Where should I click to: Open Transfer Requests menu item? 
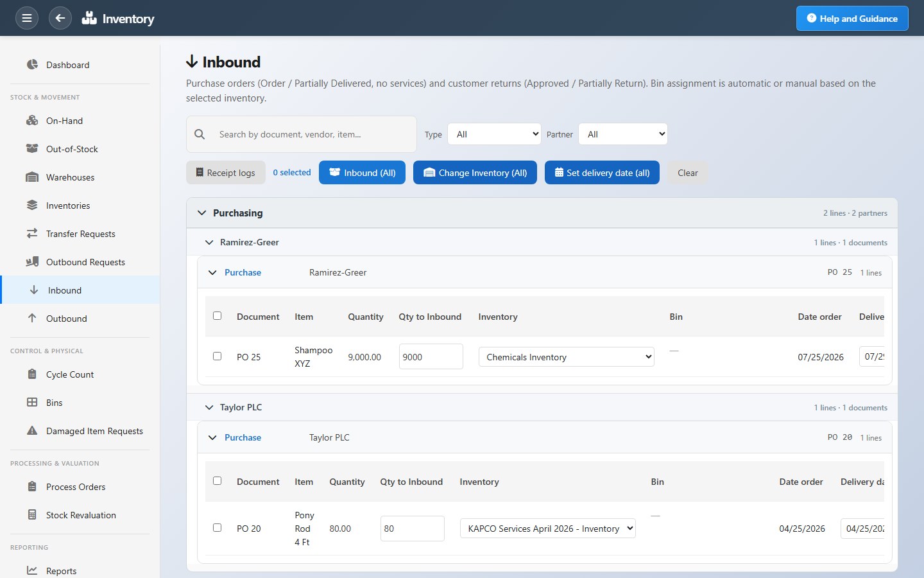(x=80, y=234)
